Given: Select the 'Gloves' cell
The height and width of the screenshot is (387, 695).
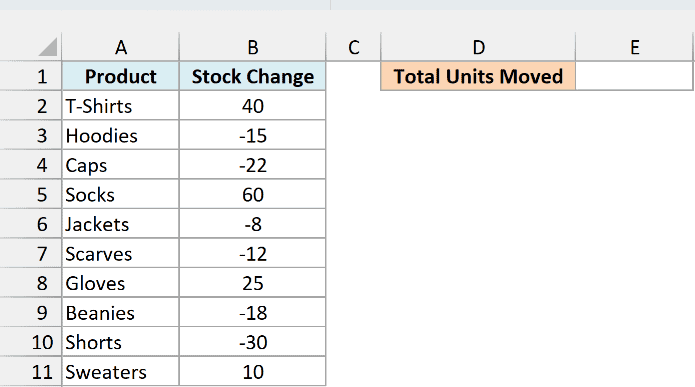Looking at the screenshot, I should pos(121,283).
